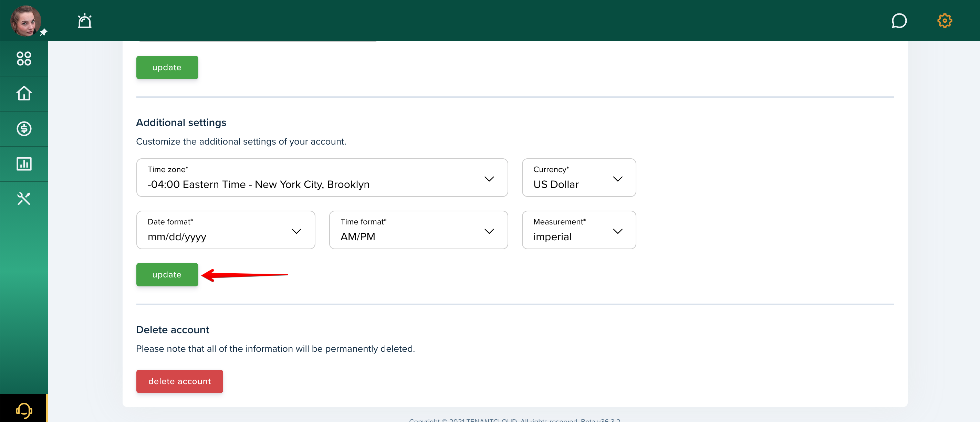Open the Date format dropdown
Image resolution: width=980 pixels, height=422 pixels.
(x=226, y=230)
